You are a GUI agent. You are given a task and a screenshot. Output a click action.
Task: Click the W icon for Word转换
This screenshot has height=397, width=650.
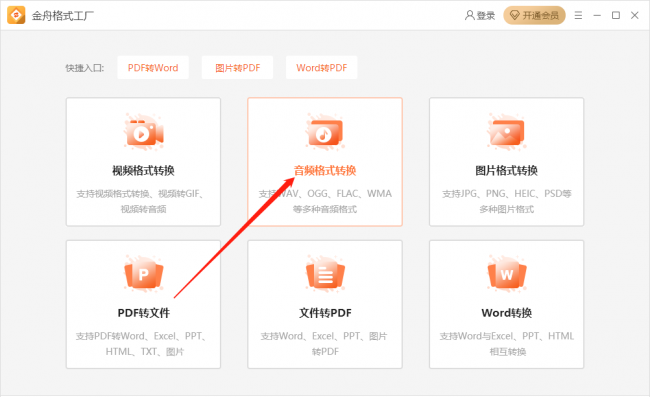tap(507, 274)
